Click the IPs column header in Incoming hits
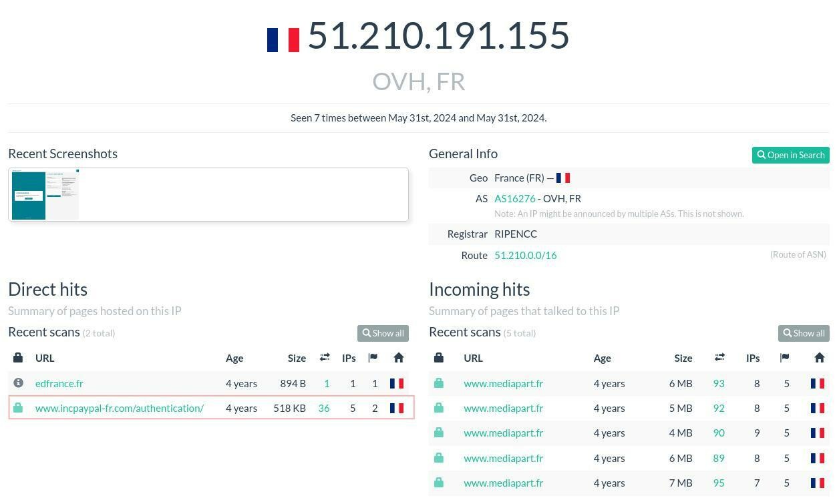Screen dimensions: 837x504 (x=753, y=358)
